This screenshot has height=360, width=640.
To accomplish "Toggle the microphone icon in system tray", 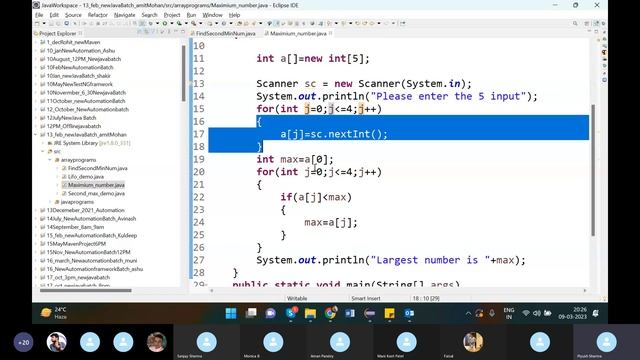I will (x=492, y=313).
